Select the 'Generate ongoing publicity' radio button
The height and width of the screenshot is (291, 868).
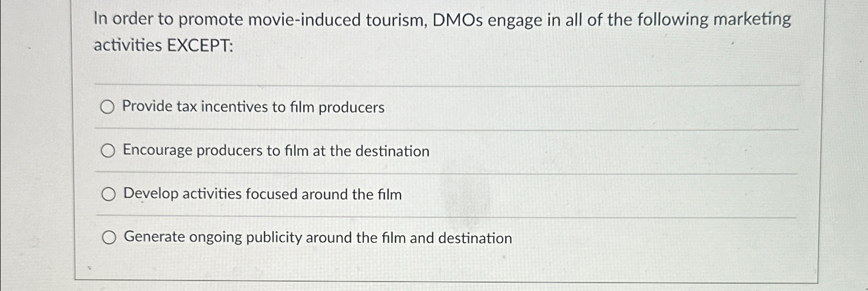click(109, 239)
